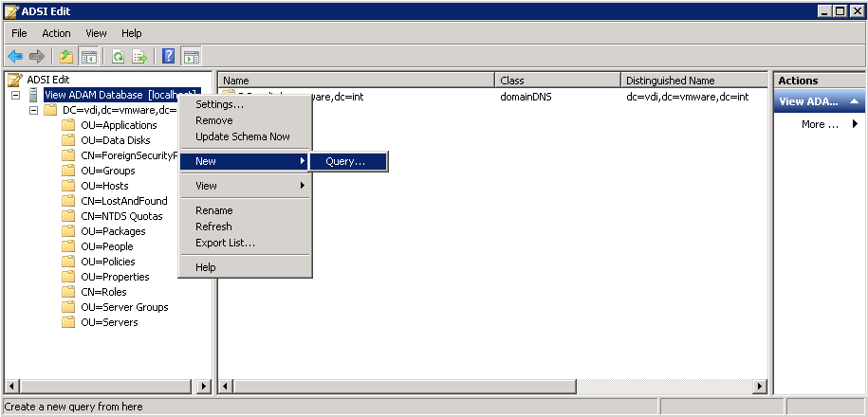Screen dimensions: 868x417
Task: Open the Action menu
Action: click(57, 33)
